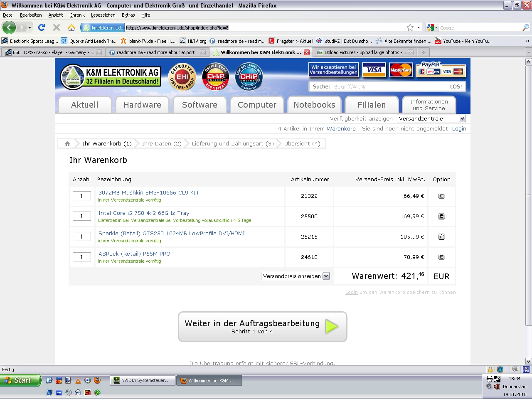
Task: Open the Software shop tab
Action: tap(199, 105)
